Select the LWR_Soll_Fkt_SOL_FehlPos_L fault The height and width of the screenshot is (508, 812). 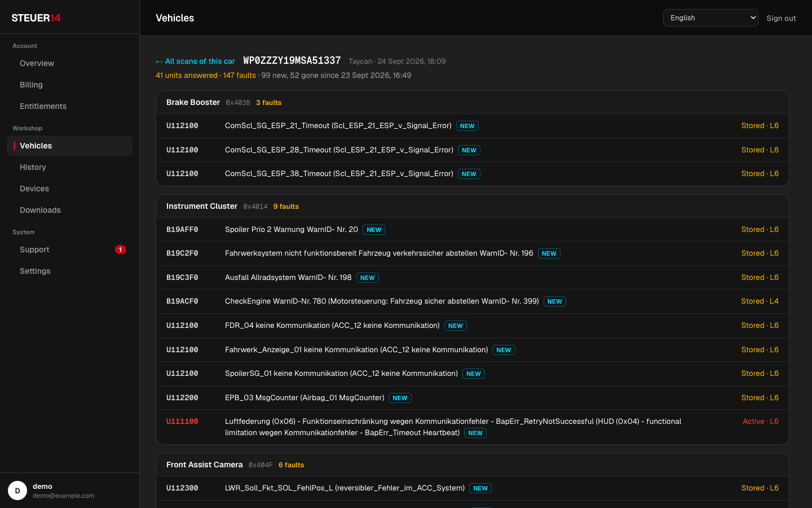coord(472,488)
